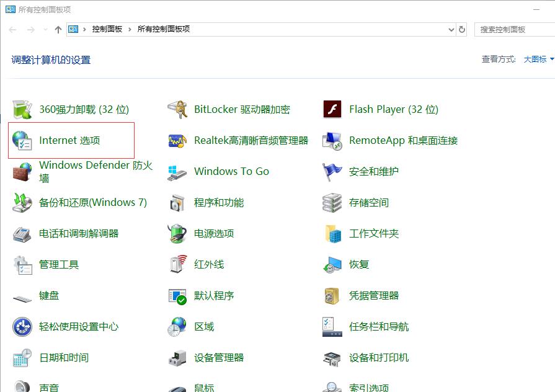Viewport: 555px width, 392px height.
Task: Click 控制面板 in the breadcrumb path
Action: [107, 29]
